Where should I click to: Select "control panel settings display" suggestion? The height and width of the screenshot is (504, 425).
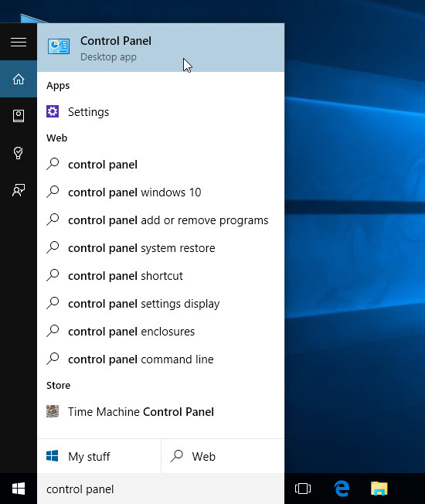pos(161,304)
